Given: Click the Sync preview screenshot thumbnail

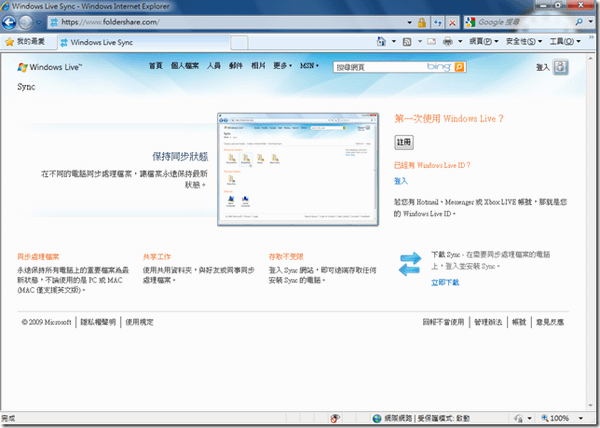Looking at the screenshot, I should coord(298,169).
